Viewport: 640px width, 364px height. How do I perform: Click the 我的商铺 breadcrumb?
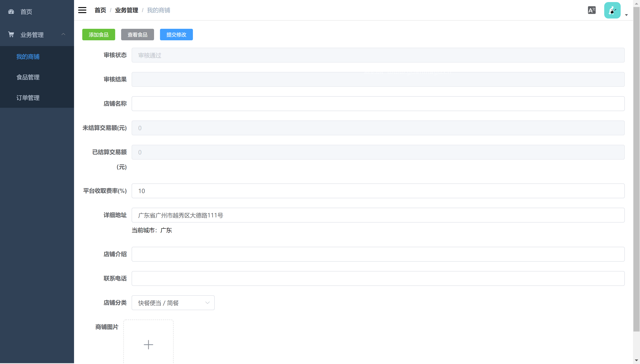pos(159,10)
